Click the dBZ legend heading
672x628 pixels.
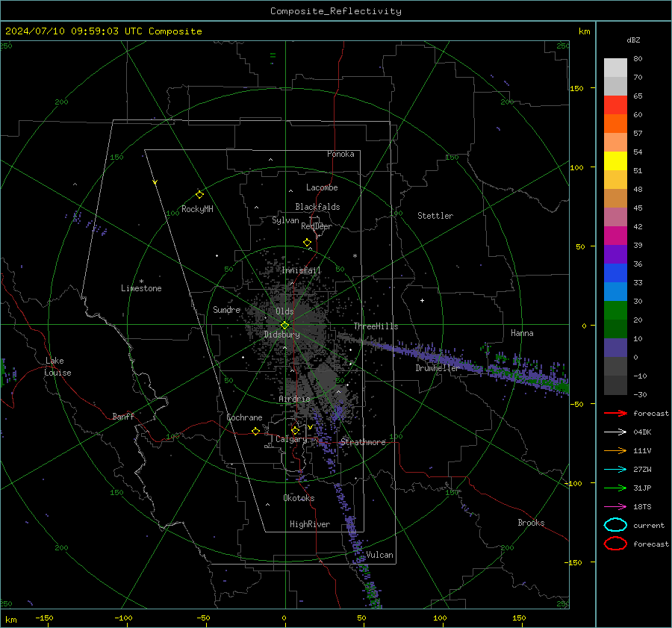pyautogui.click(x=633, y=40)
